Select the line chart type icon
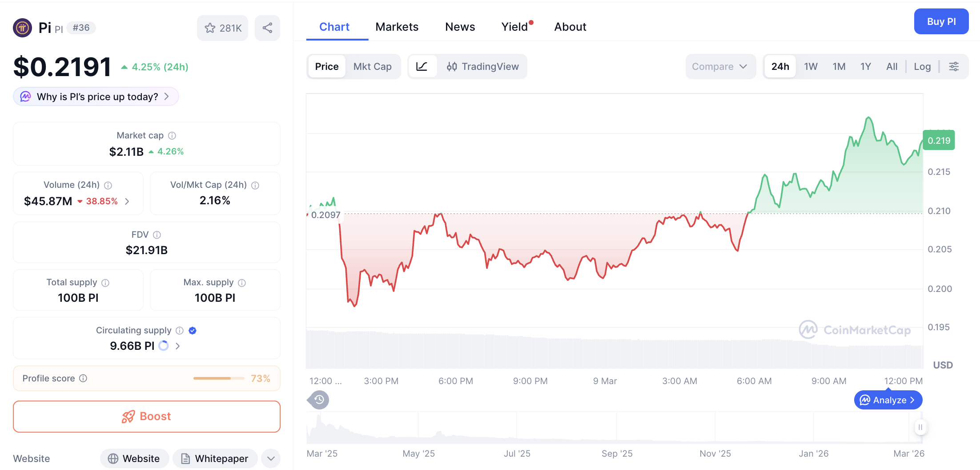The height and width of the screenshot is (470, 980). coord(422,66)
